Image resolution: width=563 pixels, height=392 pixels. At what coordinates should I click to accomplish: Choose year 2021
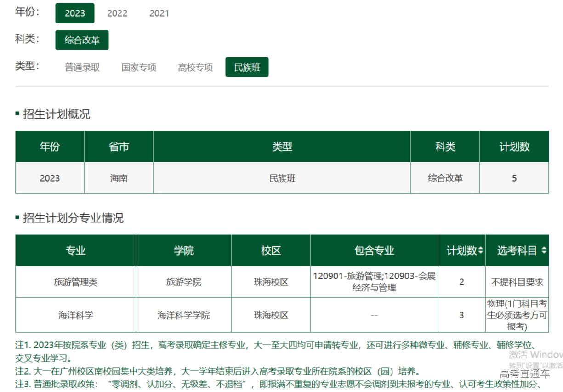coord(159,13)
